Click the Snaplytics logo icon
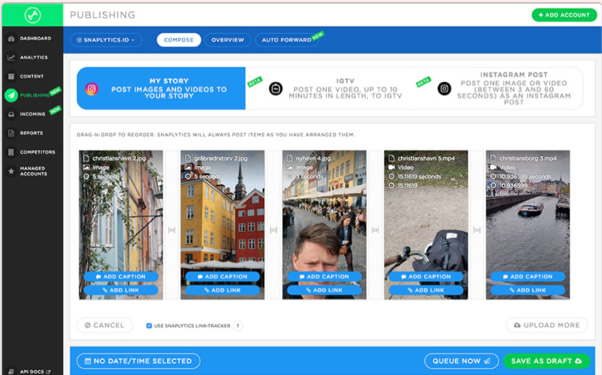The image size is (602, 375). pyautogui.click(x=33, y=15)
